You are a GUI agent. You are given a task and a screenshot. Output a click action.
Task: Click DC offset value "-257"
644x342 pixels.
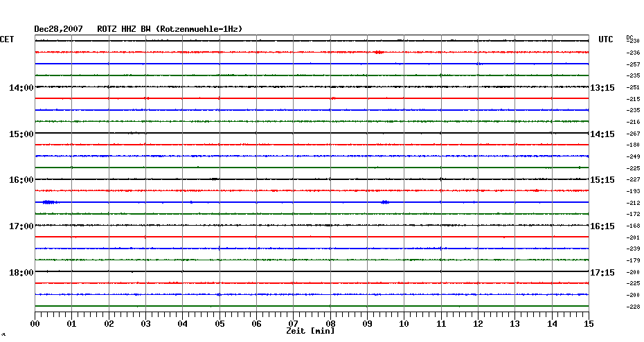(x=633, y=64)
